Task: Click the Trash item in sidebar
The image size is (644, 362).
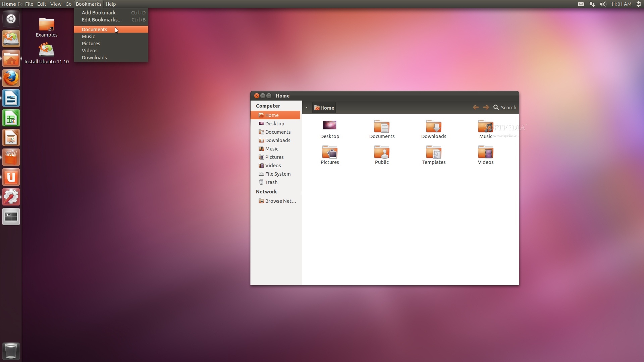Action: 271,182
